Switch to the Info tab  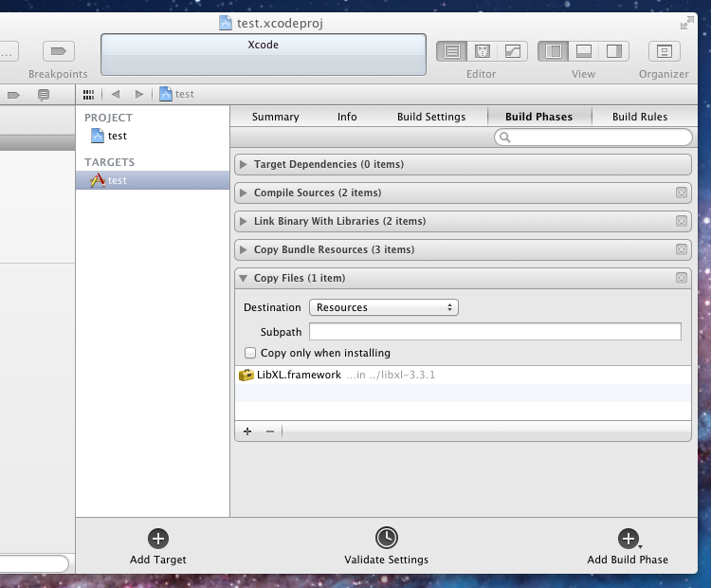pyautogui.click(x=347, y=117)
